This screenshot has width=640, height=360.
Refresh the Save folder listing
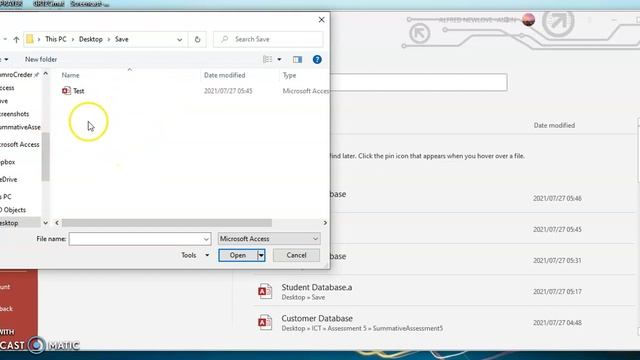tap(198, 40)
